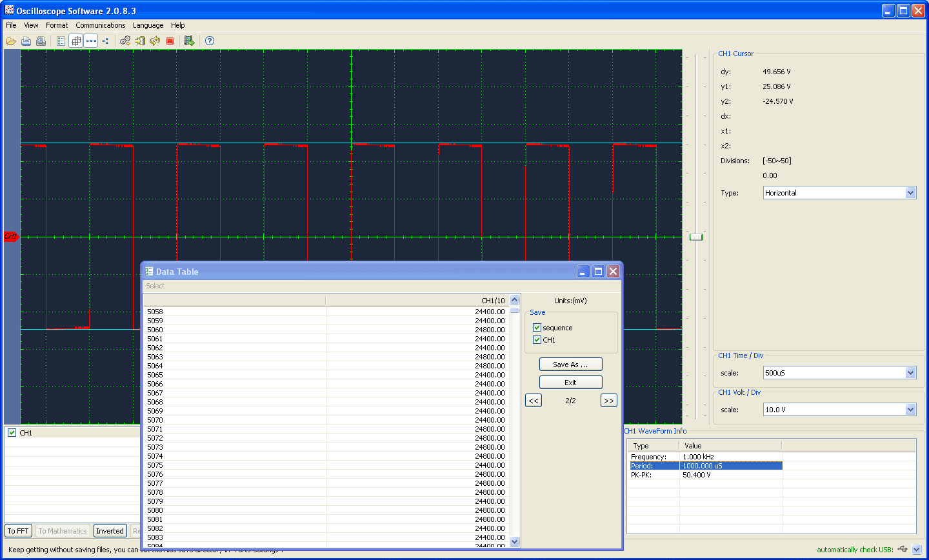Open the CH1 Time/Div scale dropdown
Screen dimensions: 929x560
pos(910,373)
